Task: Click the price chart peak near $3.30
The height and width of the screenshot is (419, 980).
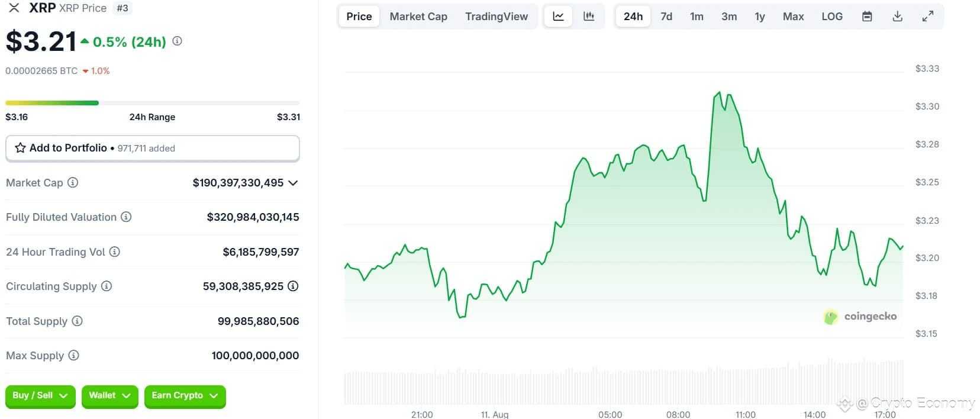Action: (x=719, y=93)
